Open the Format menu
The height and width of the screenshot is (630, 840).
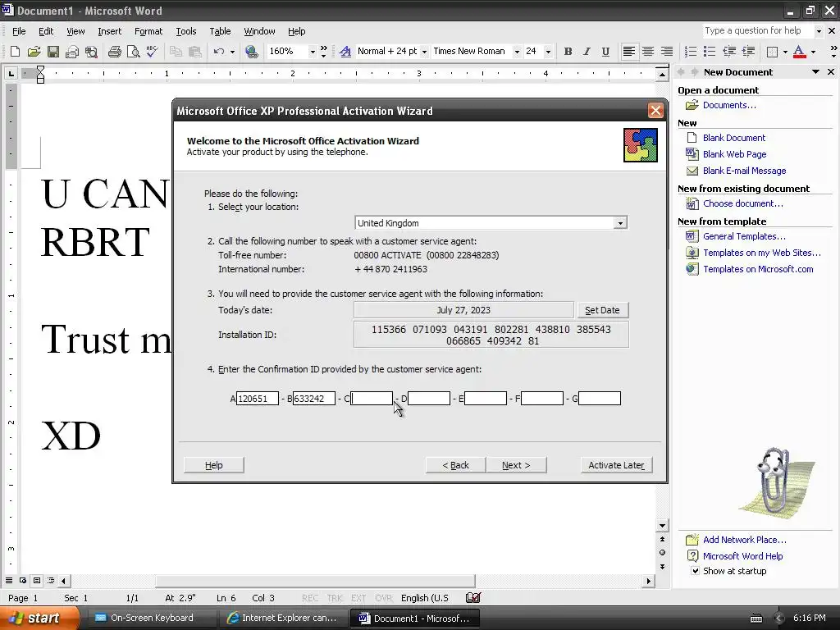tap(148, 31)
